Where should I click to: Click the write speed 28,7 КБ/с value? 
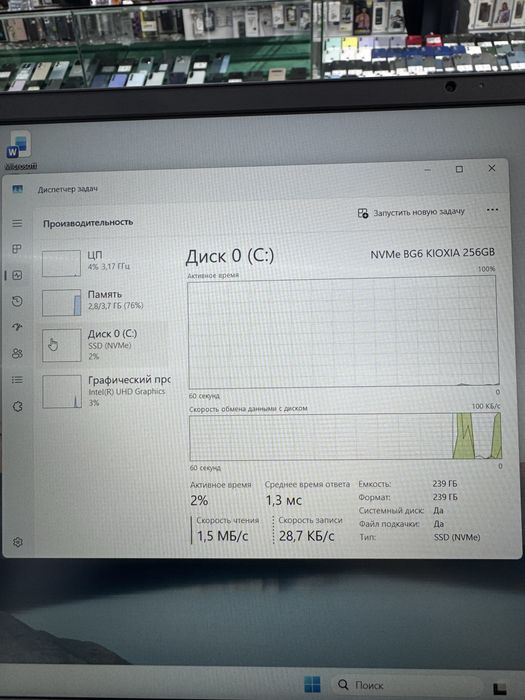(x=307, y=536)
